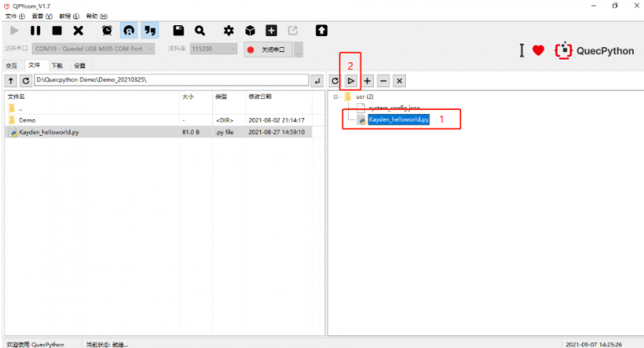This screenshot has height=348, width=644.
Task: Open settings with the gear icon
Action: click(x=229, y=31)
